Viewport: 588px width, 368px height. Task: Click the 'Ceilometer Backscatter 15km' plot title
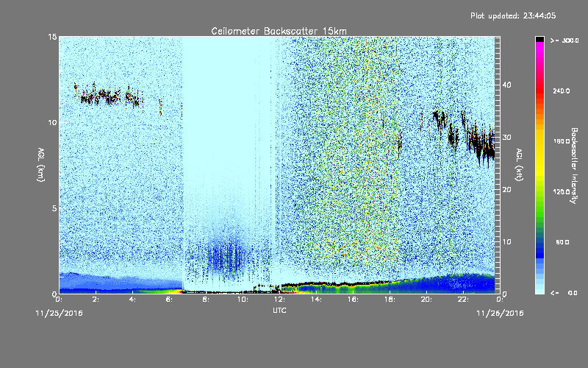click(279, 31)
